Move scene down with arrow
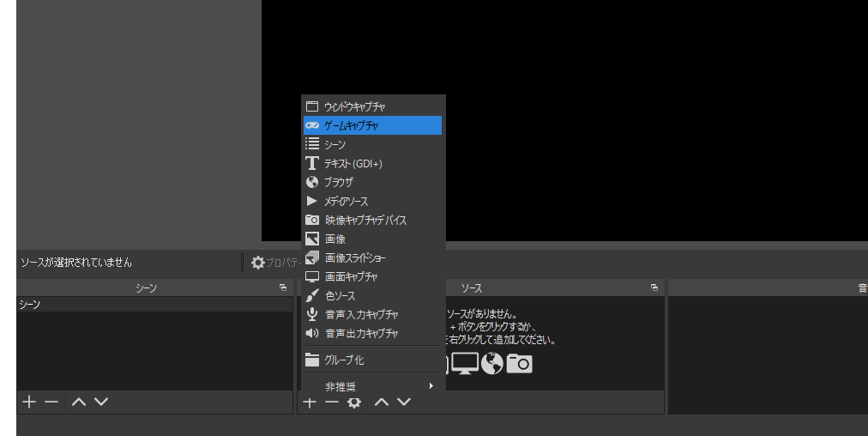Image resolution: width=868 pixels, height=436 pixels. click(x=100, y=402)
